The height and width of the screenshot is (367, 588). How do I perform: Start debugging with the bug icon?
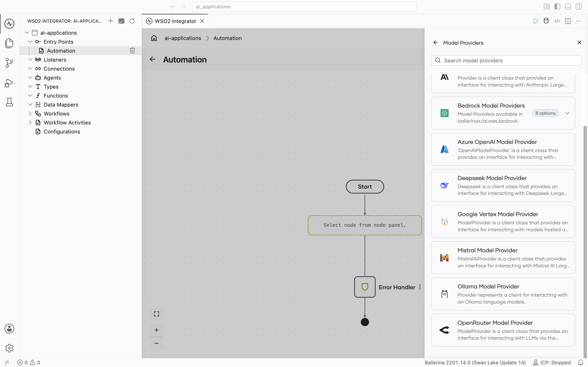[546, 21]
